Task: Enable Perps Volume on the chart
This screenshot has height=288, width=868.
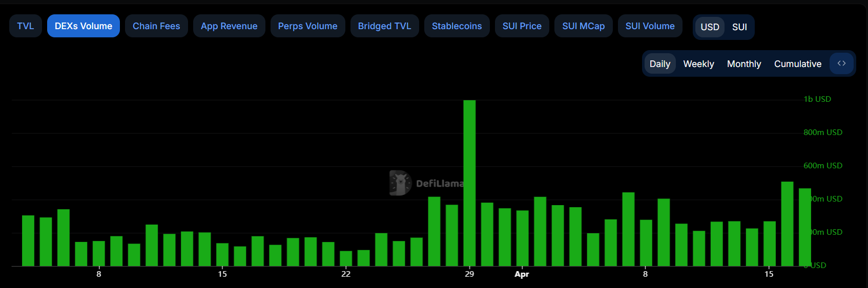Action: (307, 26)
